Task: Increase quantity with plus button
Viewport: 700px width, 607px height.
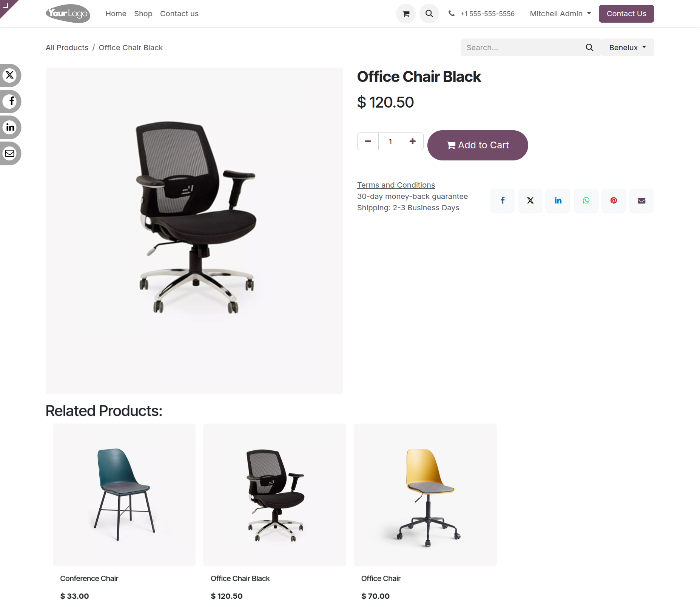Action: tap(413, 142)
